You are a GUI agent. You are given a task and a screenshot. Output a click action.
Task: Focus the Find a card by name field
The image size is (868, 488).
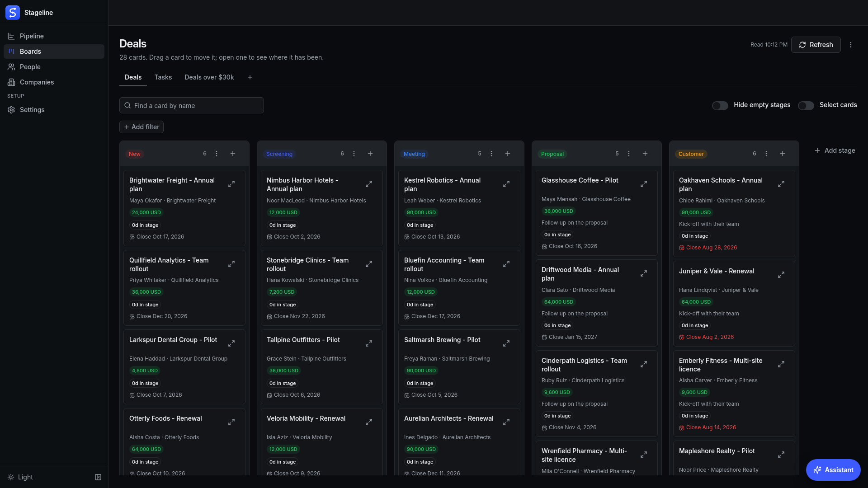(192, 105)
